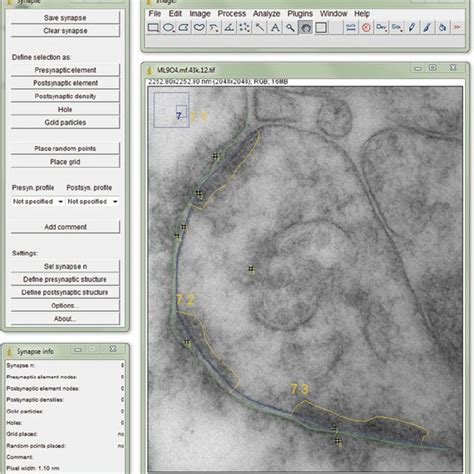Click the 7.2 synapse label in the image
Viewport: 474px width, 474px height.
tap(184, 300)
